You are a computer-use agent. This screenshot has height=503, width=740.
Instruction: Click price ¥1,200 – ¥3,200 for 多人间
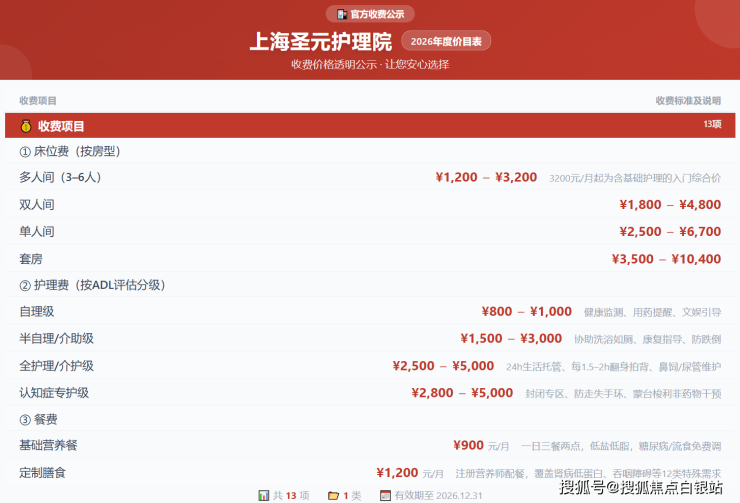coord(486,177)
